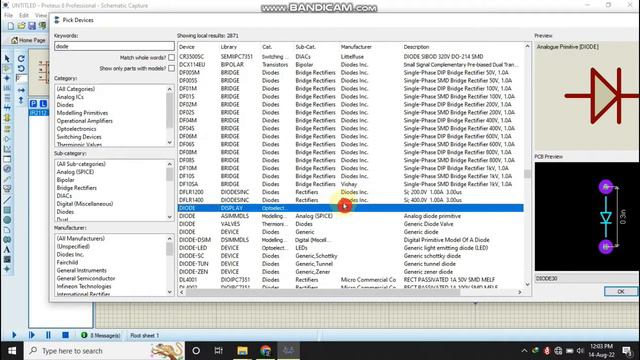Confirm selection with the OK button
This screenshot has height=360, width=640.
[x=620, y=291]
